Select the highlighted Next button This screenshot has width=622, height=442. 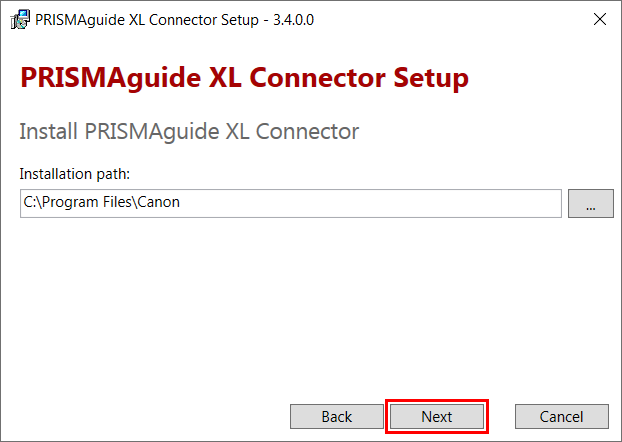[x=437, y=417]
